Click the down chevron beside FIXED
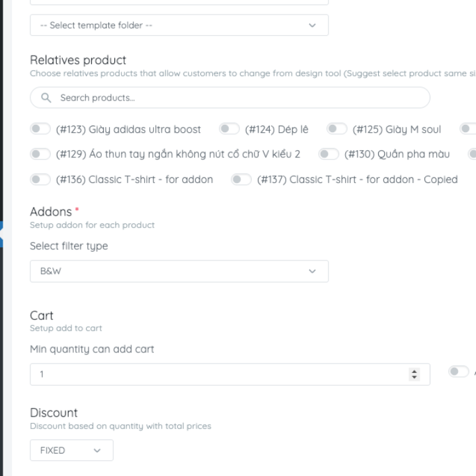The width and height of the screenshot is (476, 476). coord(98,450)
